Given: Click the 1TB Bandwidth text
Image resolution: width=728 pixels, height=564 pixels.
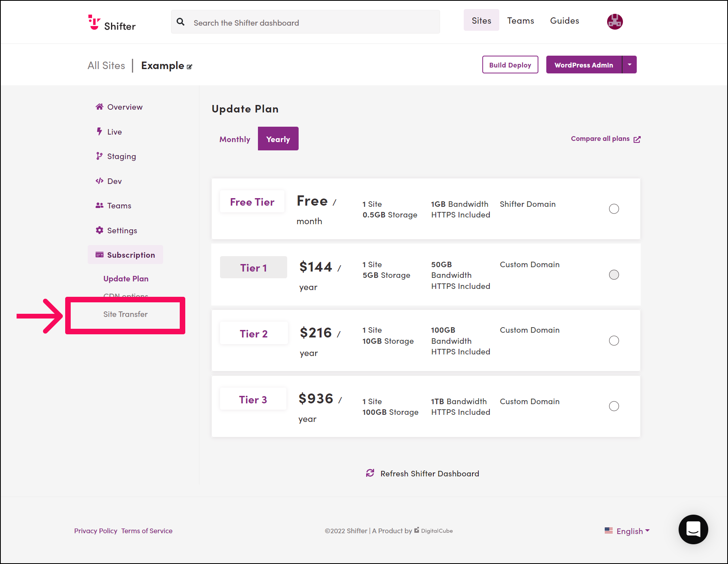Looking at the screenshot, I should click(x=459, y=401).
